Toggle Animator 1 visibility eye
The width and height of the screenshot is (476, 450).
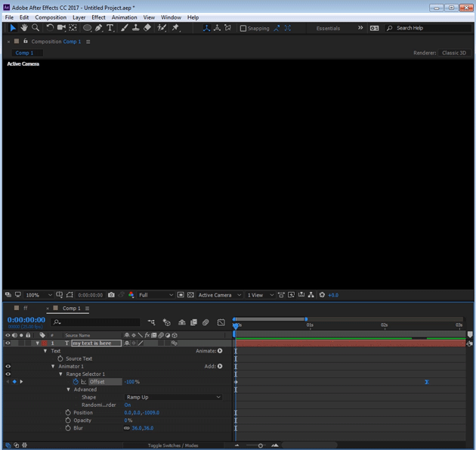click(8, 367)
